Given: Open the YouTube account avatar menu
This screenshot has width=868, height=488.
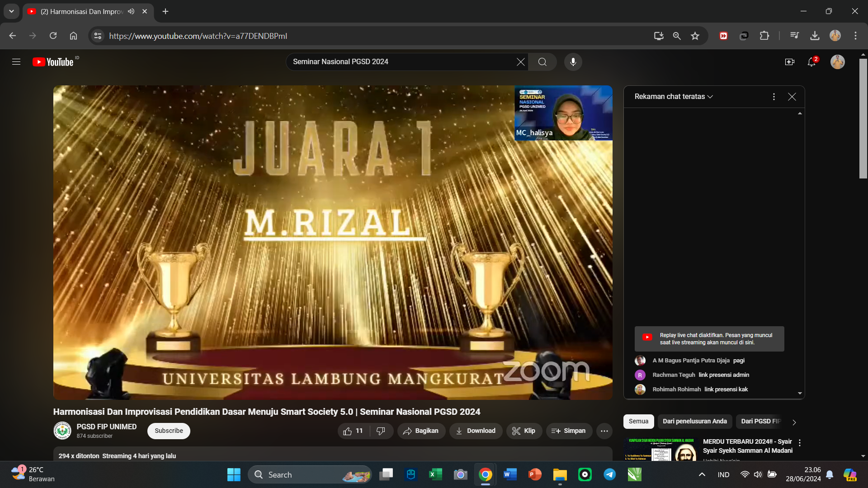Looking at the screenshot, I should (x=838, y=62).
